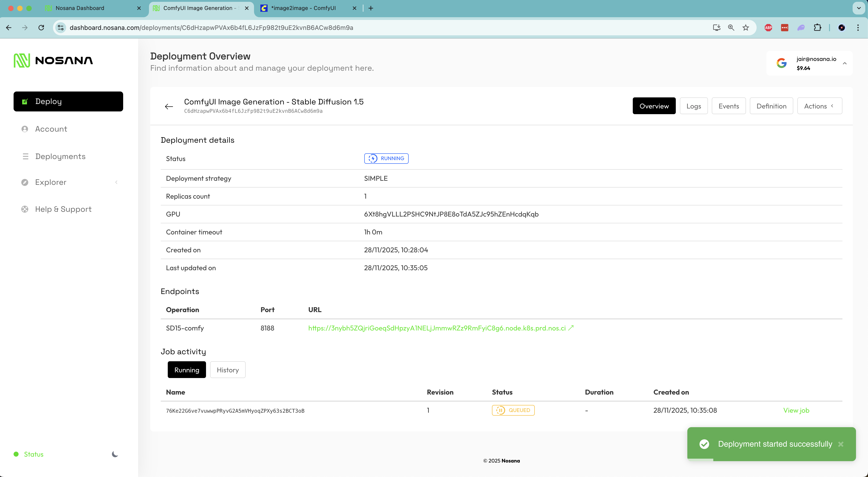Switch to the Events tab
The width and height of the screenshot is (868, 477).
pos(729,106)
